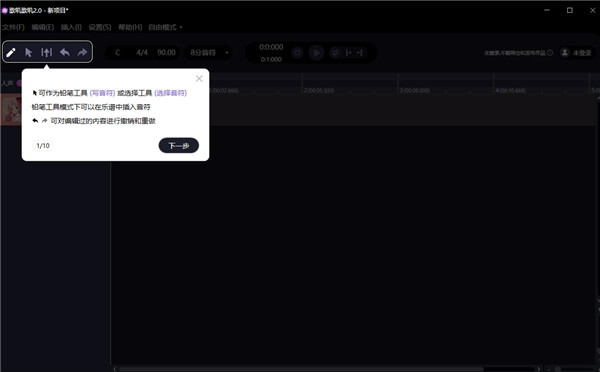Click the redo arrow in the toolbar
Viewport: 600px width, 372px height.
tap(82, 52)
